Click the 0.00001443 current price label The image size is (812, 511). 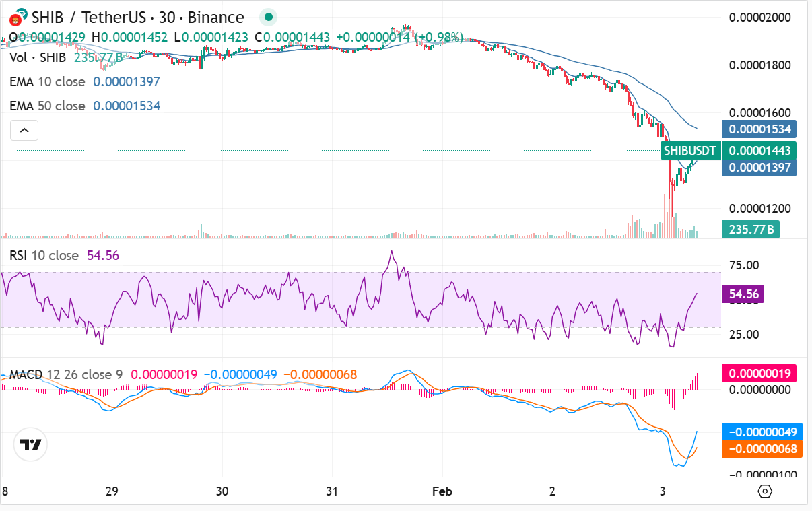pyautogui.click(x=759, y=151)
